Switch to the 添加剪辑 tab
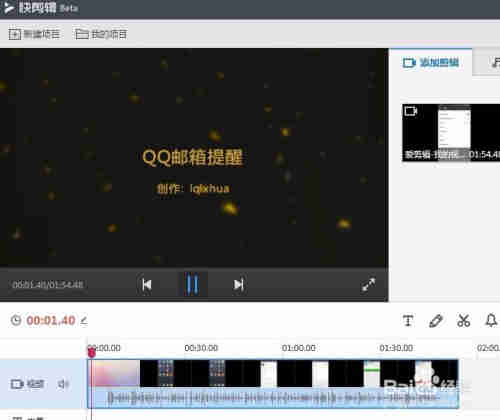Screen dimensions: 500x420 (x=431, y=62)
